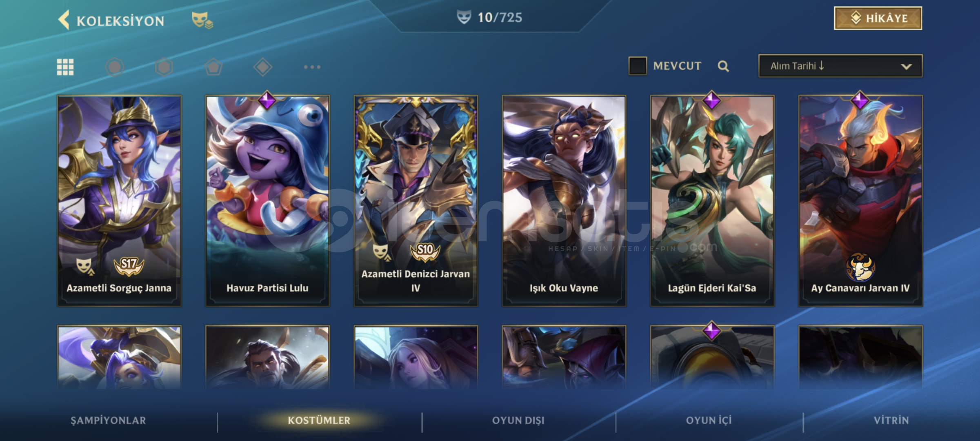The image size is (980, 441).
Task: Switch to the Oyun Dışı tab
Action: click(x=518, y=421)
